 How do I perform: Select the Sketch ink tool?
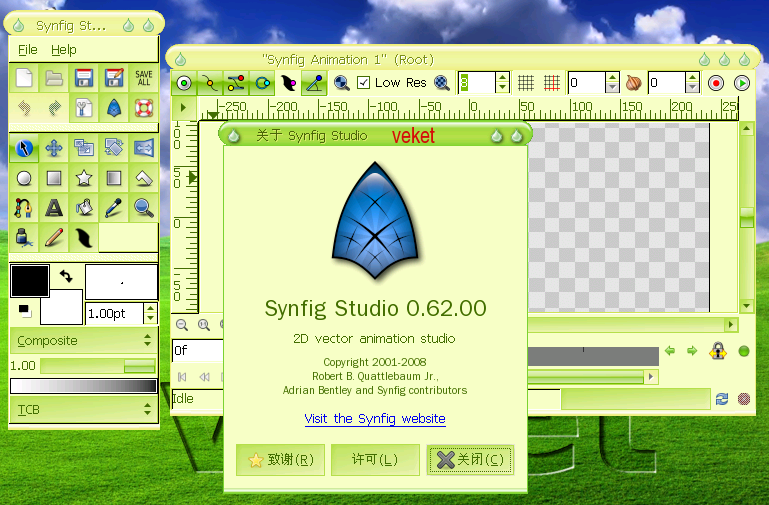(24, 238)
